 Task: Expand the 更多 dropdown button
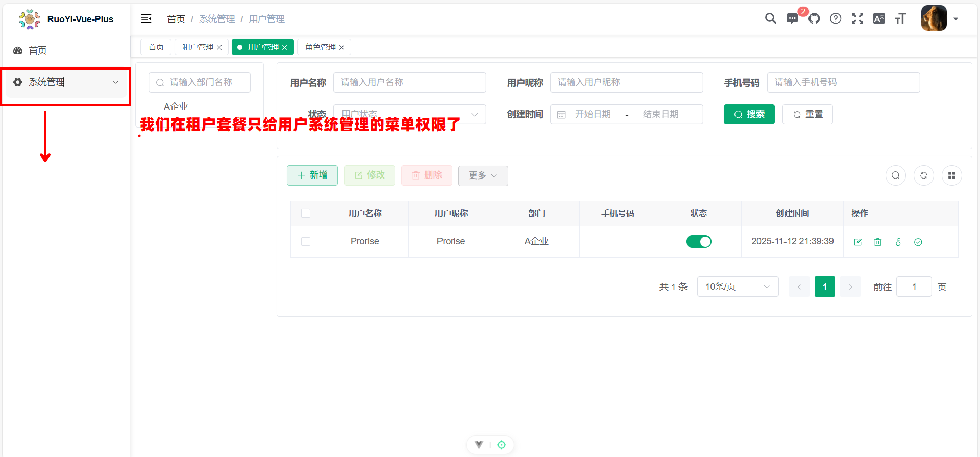[483, 175]
